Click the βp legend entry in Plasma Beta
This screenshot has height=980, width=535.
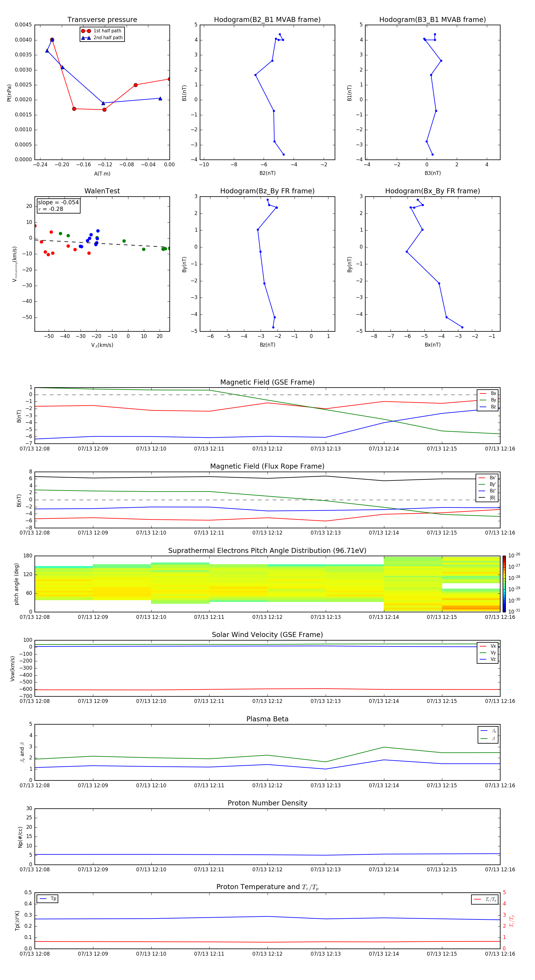[x=488, y=731]
